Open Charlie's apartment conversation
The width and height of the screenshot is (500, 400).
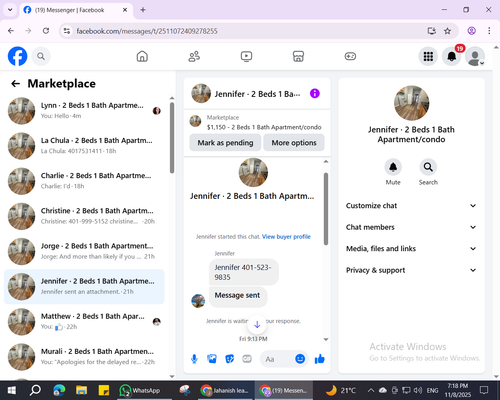pos(84,181)
